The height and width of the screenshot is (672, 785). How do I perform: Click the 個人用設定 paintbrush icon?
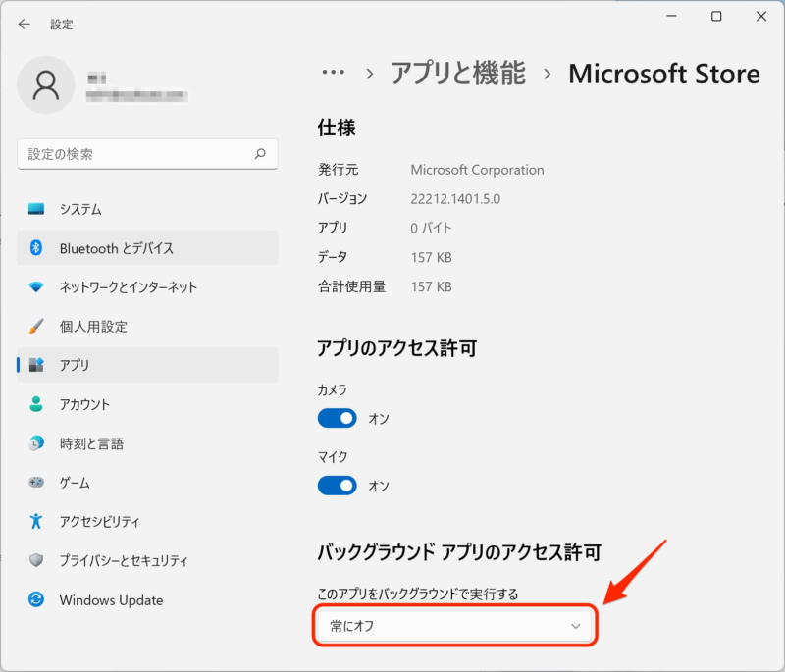pos(36,326)
